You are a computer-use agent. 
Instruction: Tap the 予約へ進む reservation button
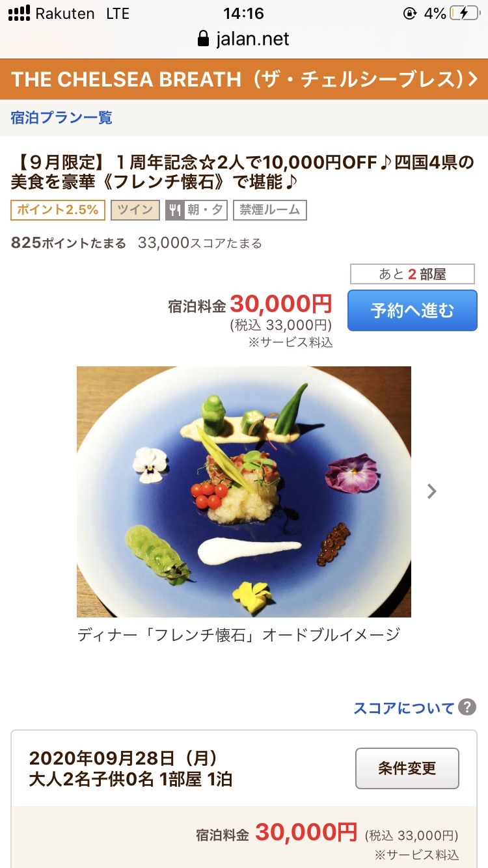click(x=413, y=310)
